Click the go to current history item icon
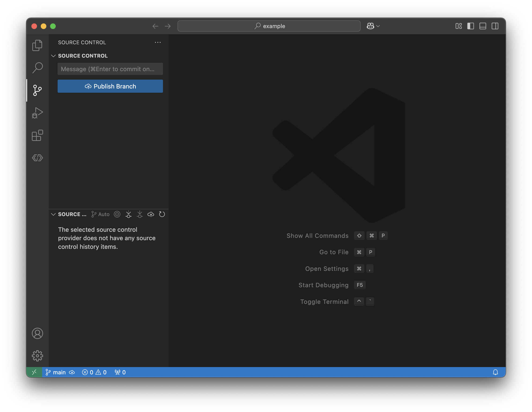 pyautogui.click(x=117, y=214)
